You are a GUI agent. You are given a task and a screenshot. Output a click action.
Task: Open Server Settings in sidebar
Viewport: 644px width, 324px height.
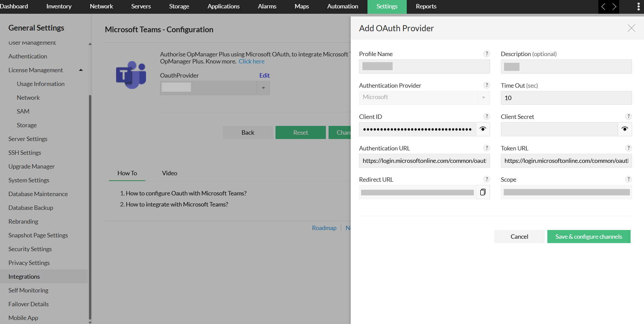[28, 139]
